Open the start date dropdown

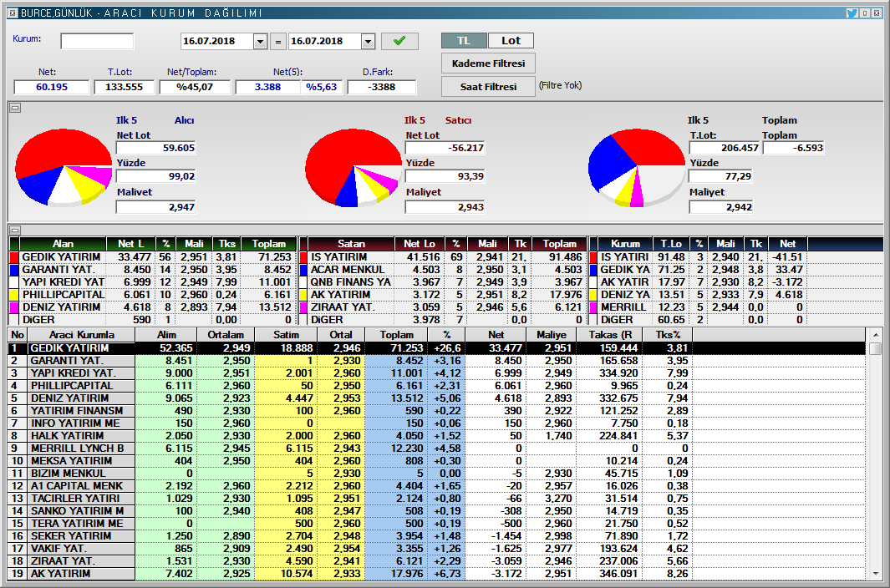click(x=260, y=42)
